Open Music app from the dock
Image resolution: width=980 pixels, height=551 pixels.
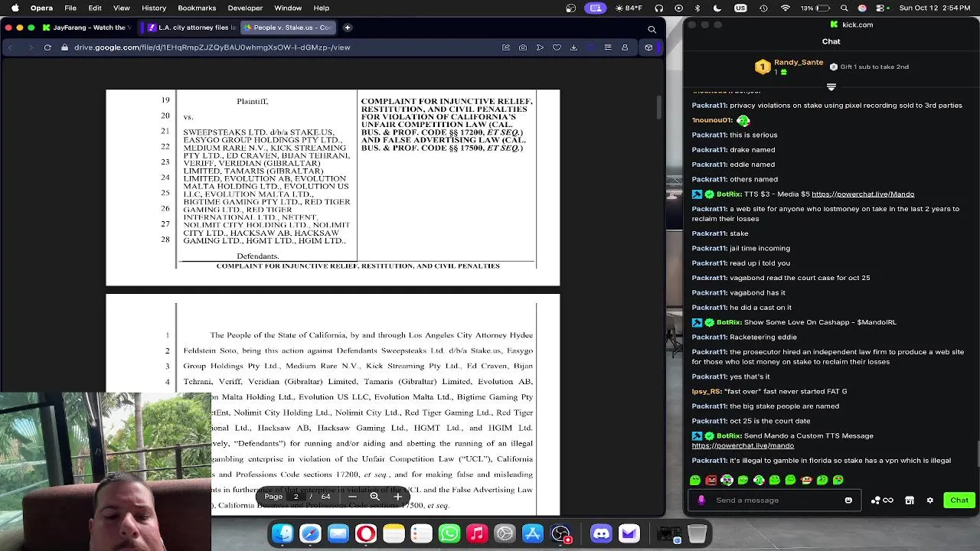pyautogui.click(x=477, y=533)
